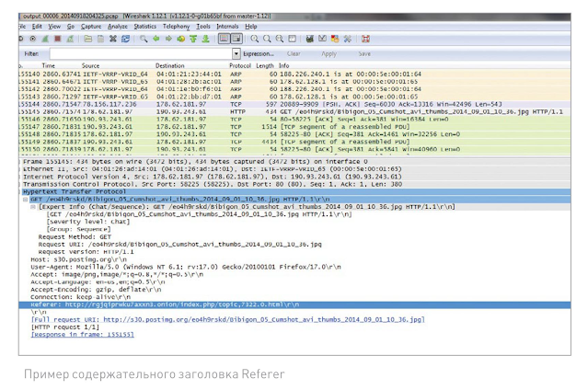
Task: Click the Go to packet number icon
Action: click(180, 39)
